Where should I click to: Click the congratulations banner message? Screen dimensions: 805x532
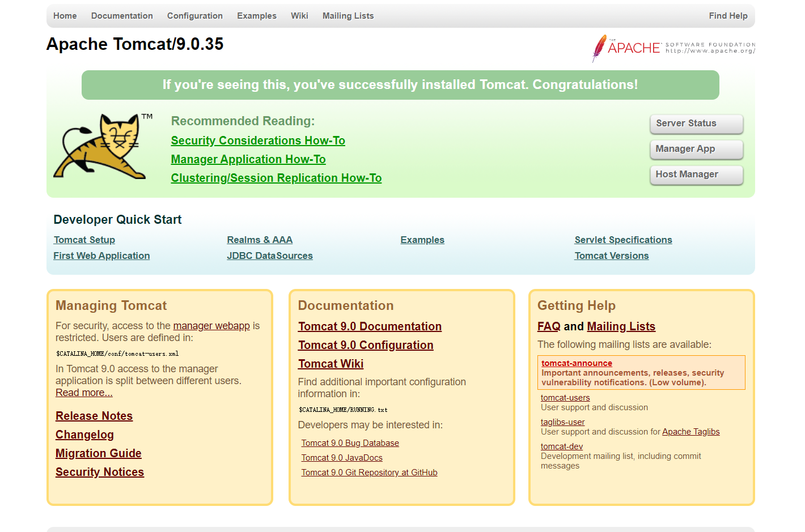click(x=400, y=85)
